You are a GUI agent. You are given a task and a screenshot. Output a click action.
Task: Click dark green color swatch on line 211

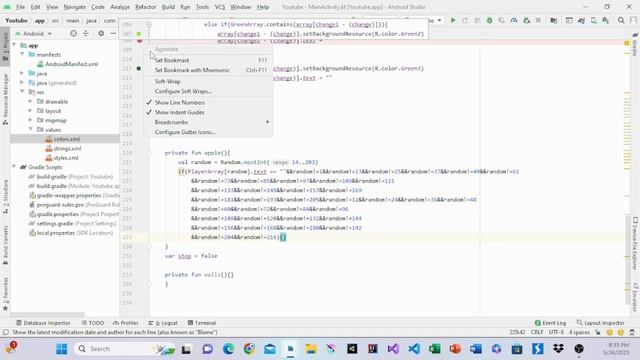pyautogui.click(x=139, y=69)
